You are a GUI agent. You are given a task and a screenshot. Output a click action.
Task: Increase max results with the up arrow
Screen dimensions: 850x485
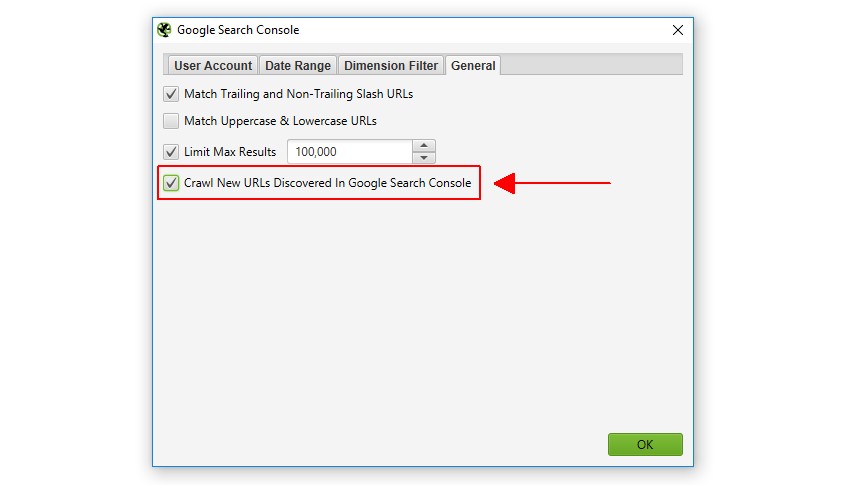pyautogui.click(x=424, y=146)
